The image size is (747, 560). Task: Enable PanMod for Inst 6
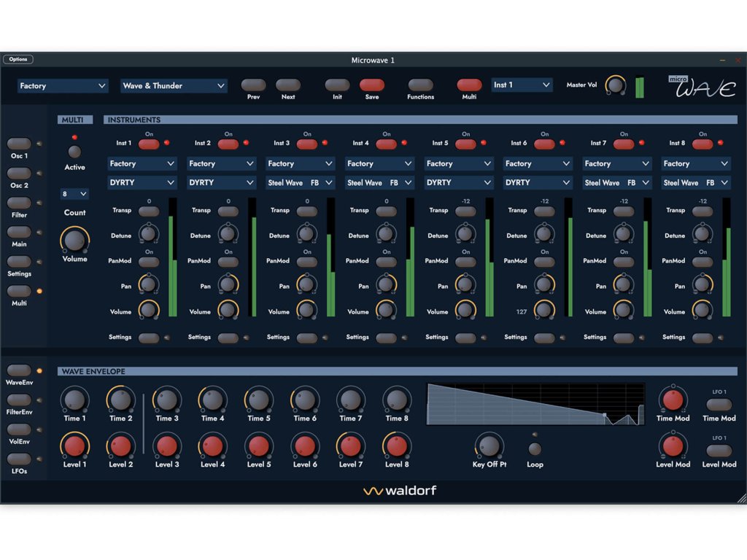(x=544, y=262)
